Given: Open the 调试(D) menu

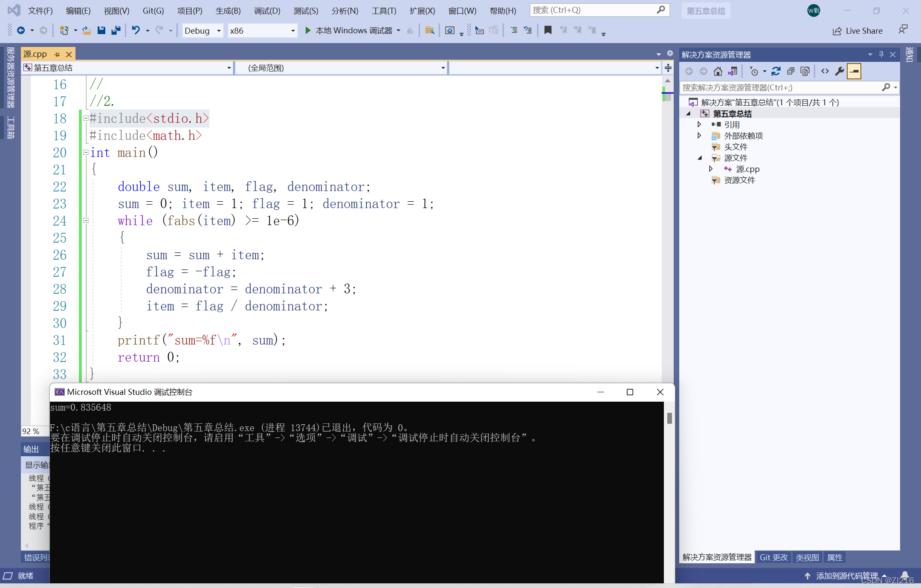Looking at the screenshot, I should (267, 11).
